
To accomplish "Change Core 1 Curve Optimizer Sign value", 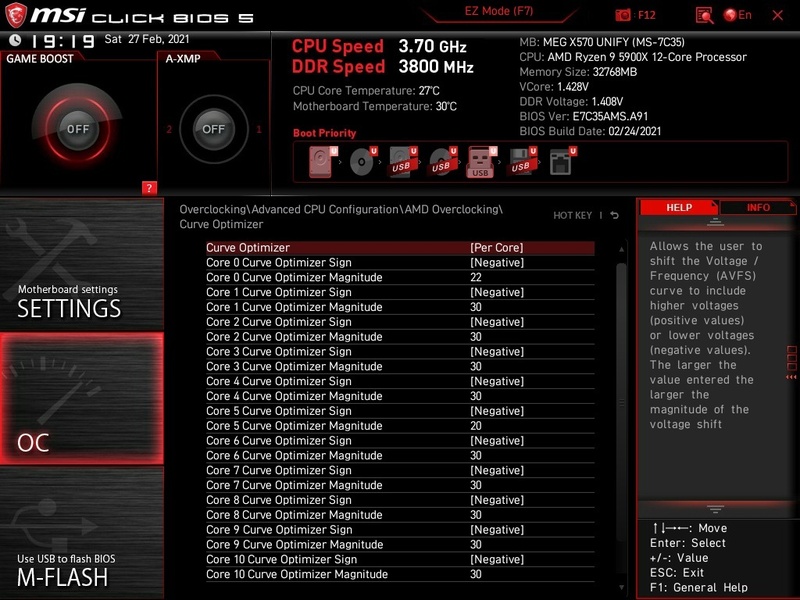I will [497, 292].
